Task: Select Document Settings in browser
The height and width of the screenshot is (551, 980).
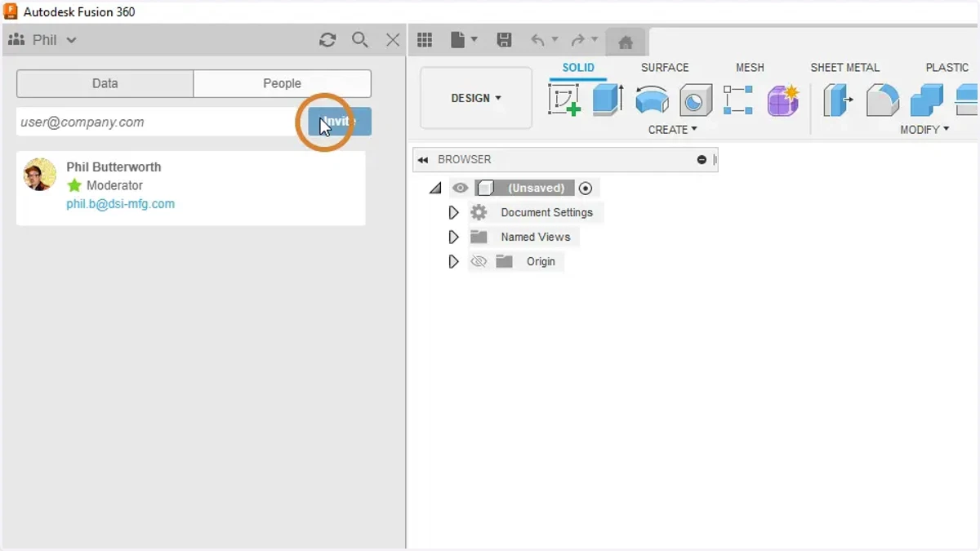Action: coord(546,212)
